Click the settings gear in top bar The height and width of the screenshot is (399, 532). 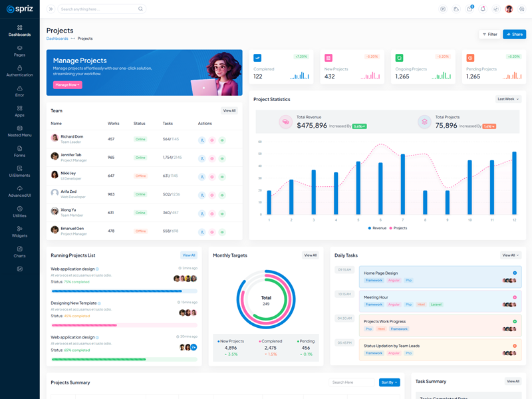(x=522, y=9)
